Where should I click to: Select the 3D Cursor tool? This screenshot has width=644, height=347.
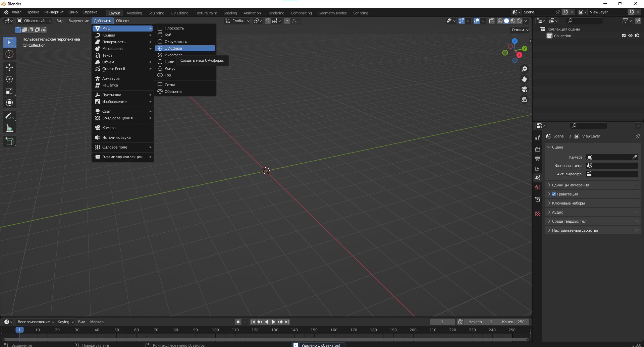point(9,54)
